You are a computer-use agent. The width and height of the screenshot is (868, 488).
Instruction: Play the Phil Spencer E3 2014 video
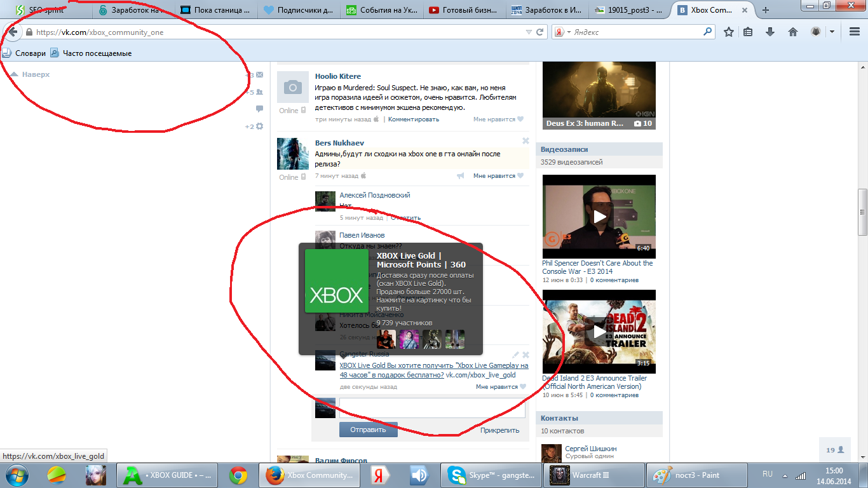click(599, 216)
